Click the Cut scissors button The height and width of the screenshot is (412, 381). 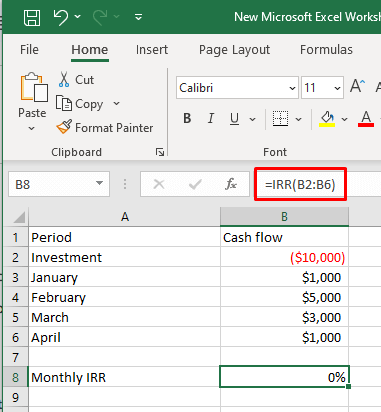pyautogui.click(x=77, y=80)
